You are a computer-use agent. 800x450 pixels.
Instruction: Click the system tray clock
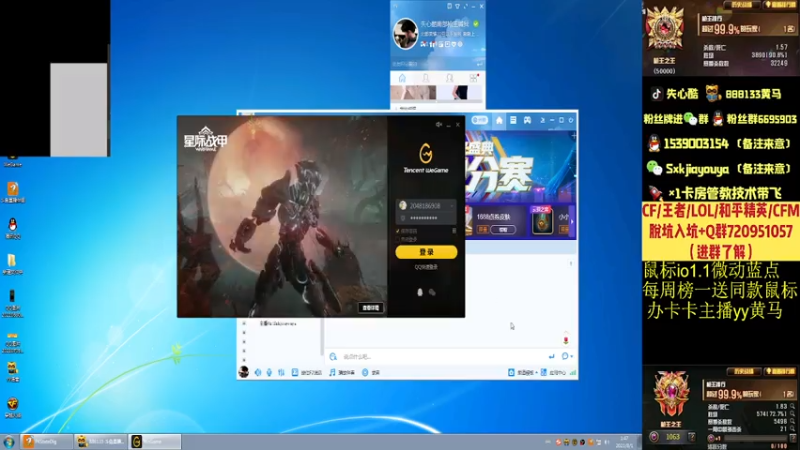624,442
